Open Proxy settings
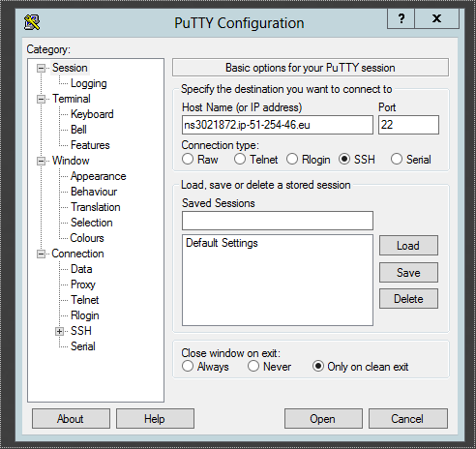 point(83,284)
